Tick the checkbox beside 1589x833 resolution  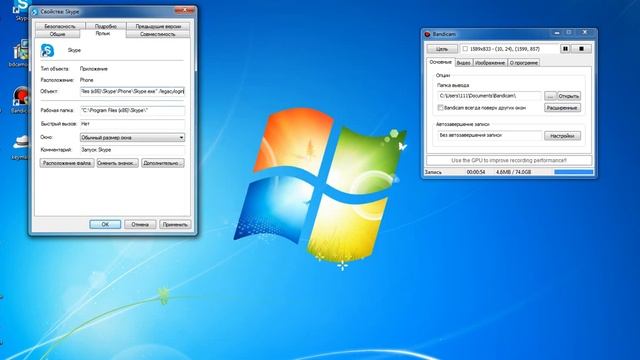pos(465,49)
